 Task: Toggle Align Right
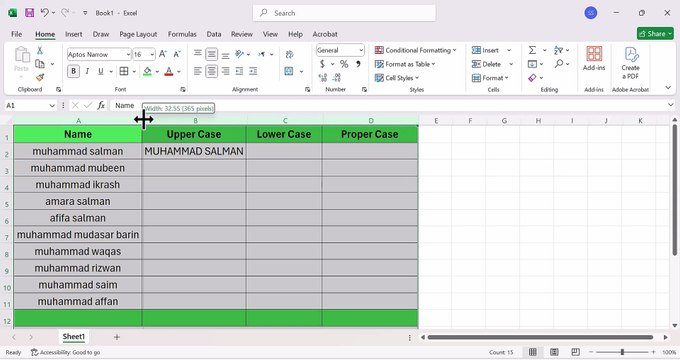(x=226, y=71)
